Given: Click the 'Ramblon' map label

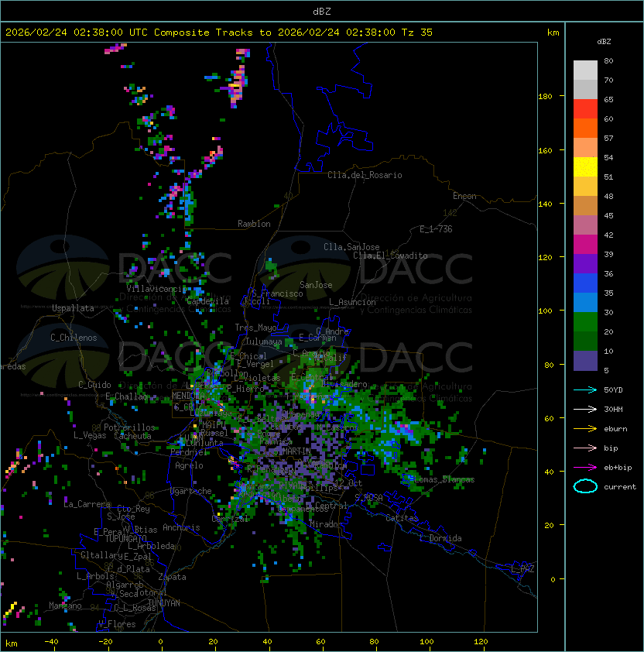Looking at the screenshot, I should coord(254,224).
